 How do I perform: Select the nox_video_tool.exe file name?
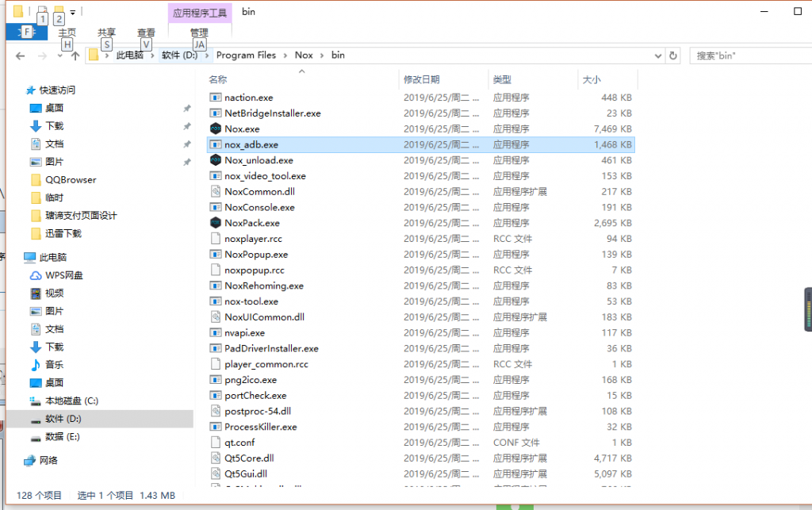(265, 176)
